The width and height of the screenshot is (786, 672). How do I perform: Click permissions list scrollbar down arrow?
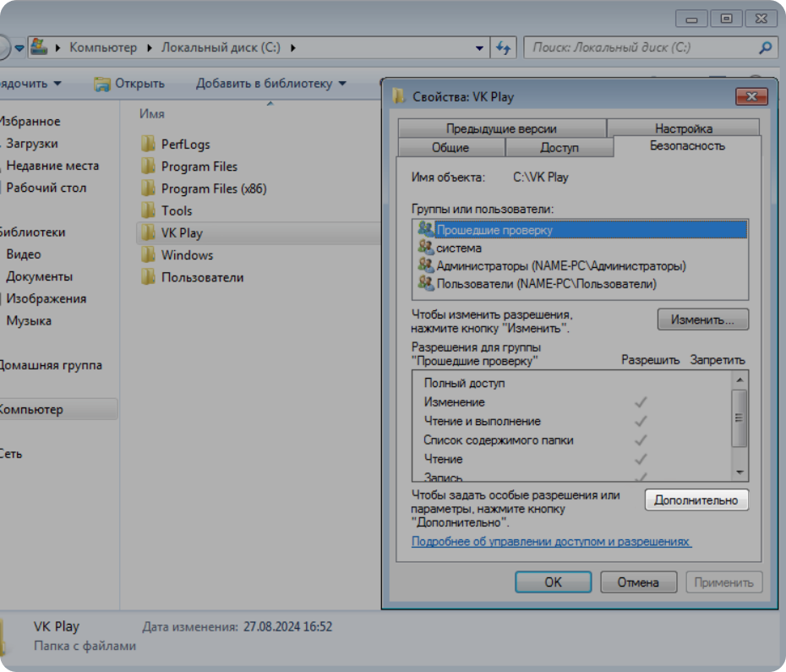(x=740, y=472)
